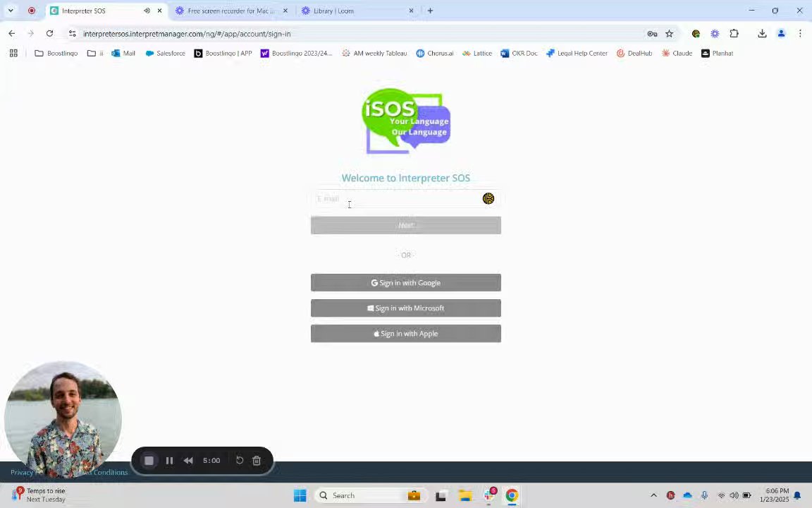Open Keeper extension in toolbar
The width and height of the screenshot is (812, 508).
point(696,34)
